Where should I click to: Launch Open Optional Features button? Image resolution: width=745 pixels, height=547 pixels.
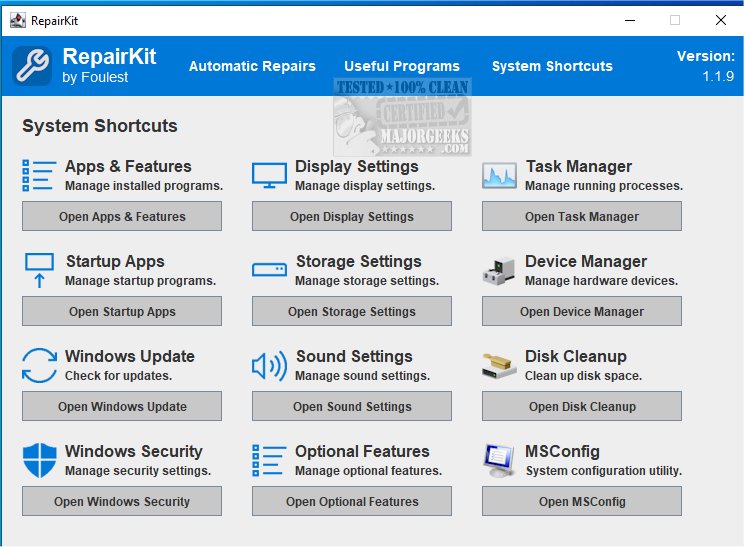(352, 501)
